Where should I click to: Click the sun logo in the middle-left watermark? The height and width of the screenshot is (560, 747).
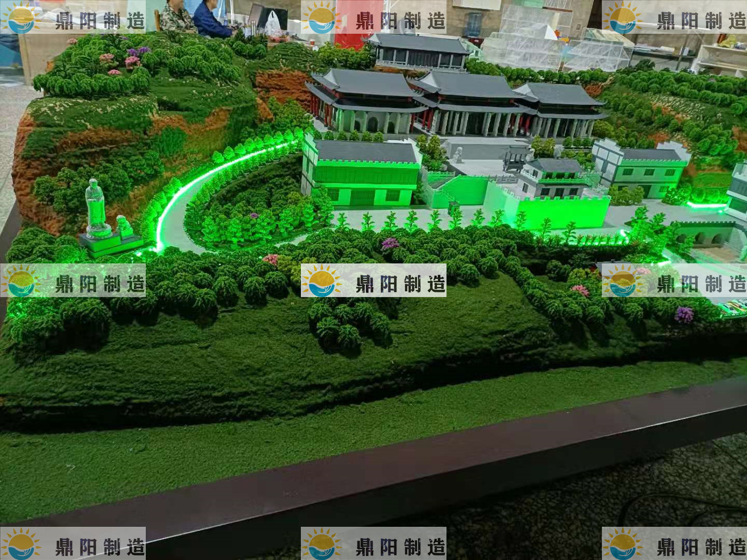(x=21, y=281)
